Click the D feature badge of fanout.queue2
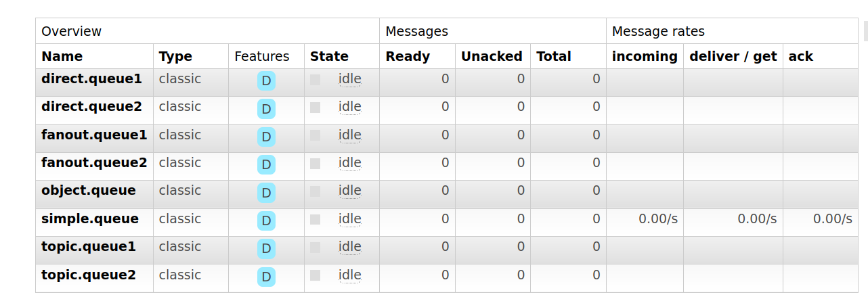This screenshot has height=301, width=868. [266, 165]
